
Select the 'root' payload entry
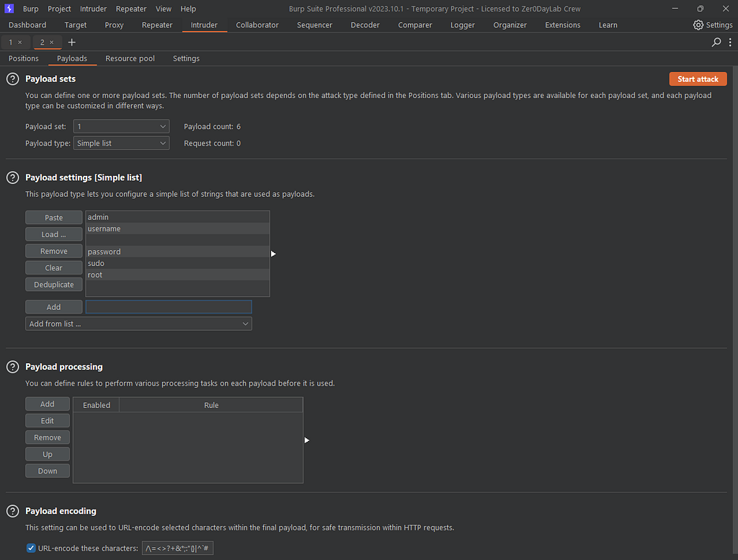[x=177, y=275]
